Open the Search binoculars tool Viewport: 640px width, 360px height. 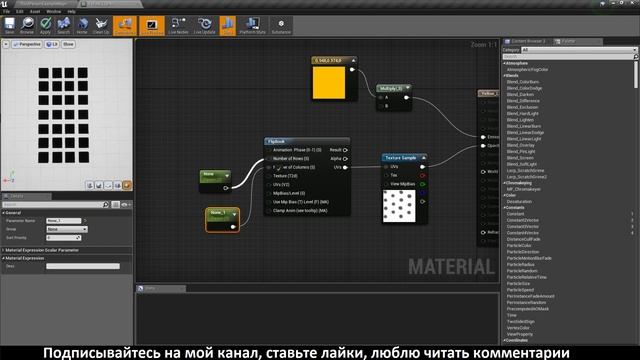[x=63, y=25]
